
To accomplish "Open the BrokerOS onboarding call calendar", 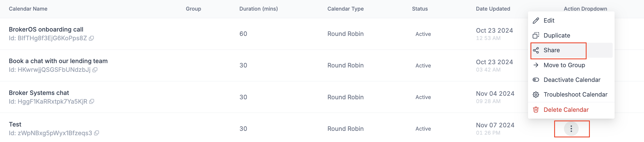I will point(46,29).
